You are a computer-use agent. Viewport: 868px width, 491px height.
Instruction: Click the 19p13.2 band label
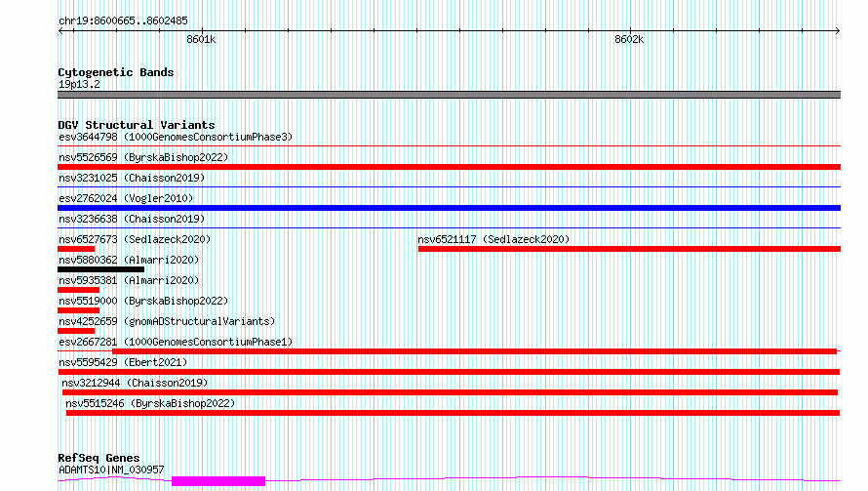79,84
